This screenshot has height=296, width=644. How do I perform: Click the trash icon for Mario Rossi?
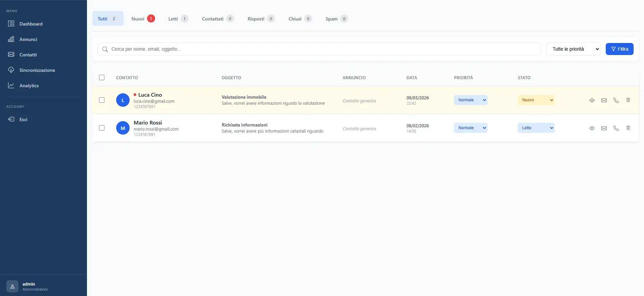tap(628, 128)
